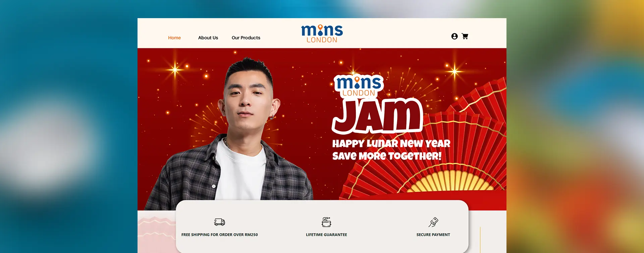The image size is (644, 253).
Task: Click the large JAM banner title
Action: [x=377, y=116]
